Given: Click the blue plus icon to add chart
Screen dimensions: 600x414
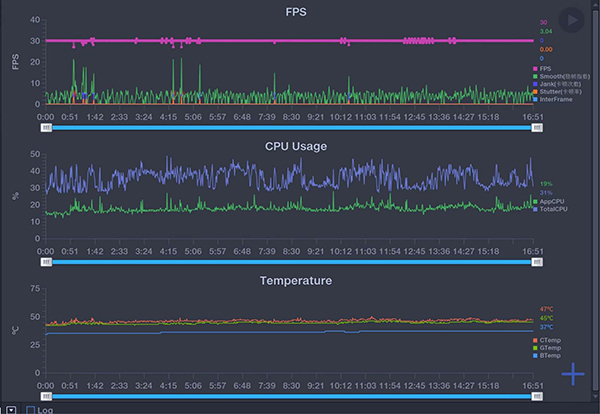Looking at the screenshot, I should (x=572, y=374).
